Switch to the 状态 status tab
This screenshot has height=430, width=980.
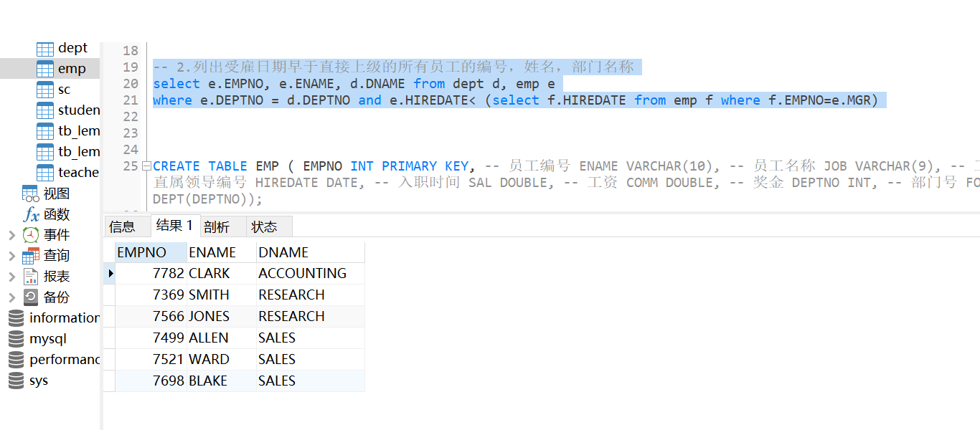264,227
